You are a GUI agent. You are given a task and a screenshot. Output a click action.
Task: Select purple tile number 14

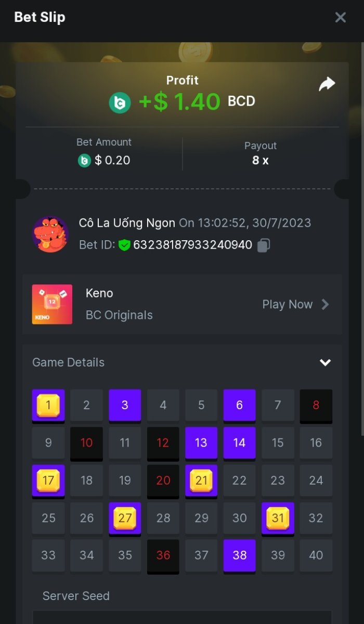[239, 443]
